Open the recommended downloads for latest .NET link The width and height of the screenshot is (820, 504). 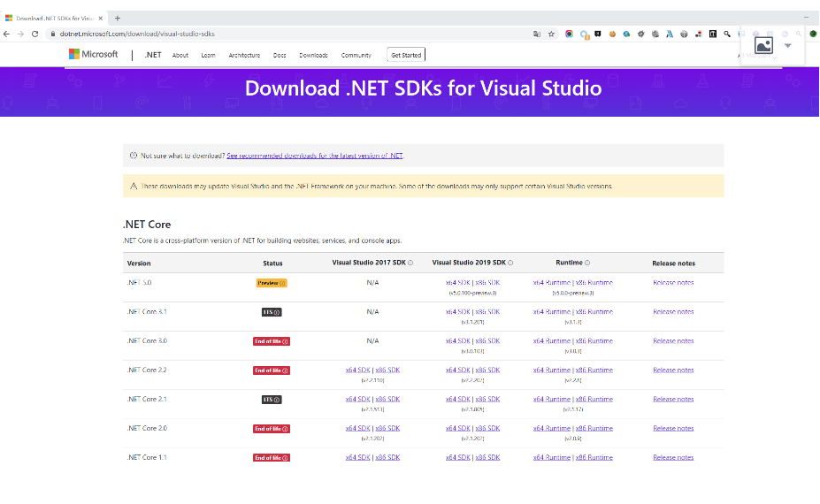[315, 156]
